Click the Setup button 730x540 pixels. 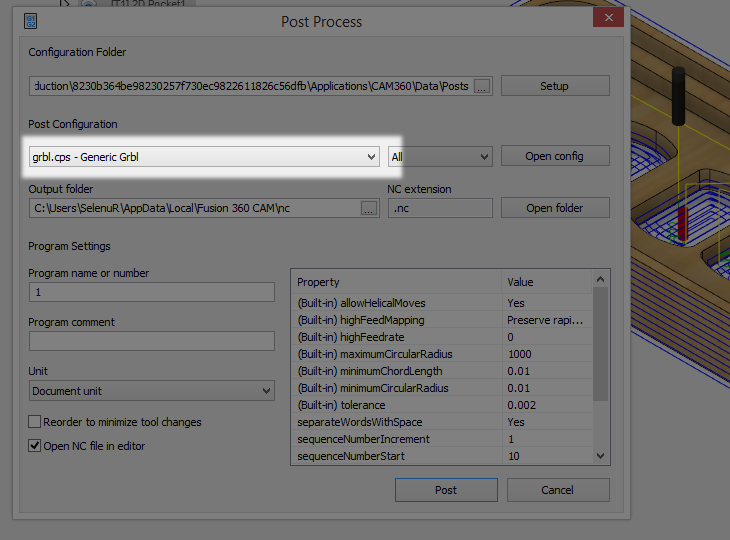(554, 86)
